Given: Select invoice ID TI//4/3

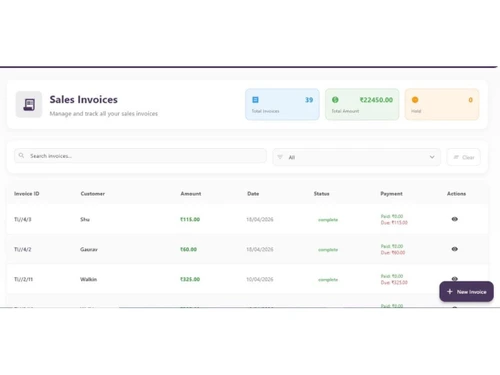Looking at the screenshot, I should 23,219.
